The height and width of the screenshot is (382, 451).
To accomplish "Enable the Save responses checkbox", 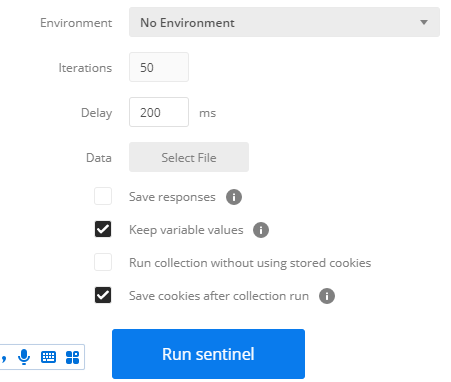I will tap(103, 196).
